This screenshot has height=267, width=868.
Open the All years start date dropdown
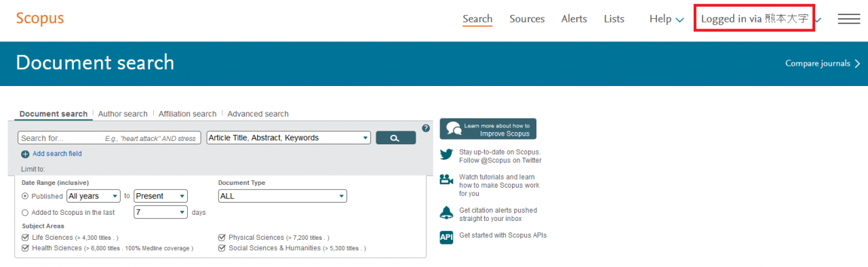pyautogui.click(x=94, y=196)
